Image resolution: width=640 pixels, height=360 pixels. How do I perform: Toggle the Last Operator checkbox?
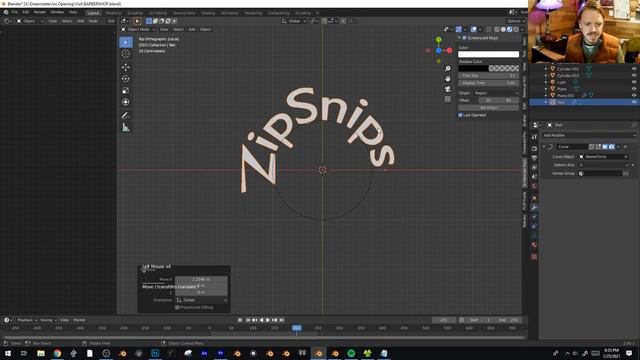point(460,115)
